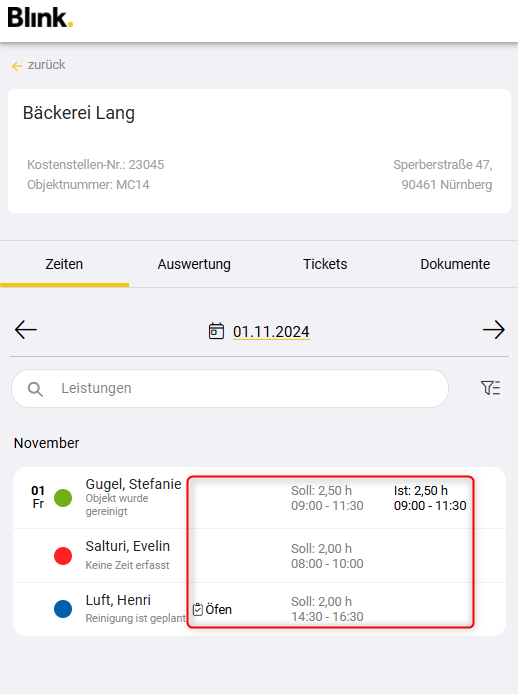Click the zurück link
Image resolution: width=518 pixels, height=694 pixels.
(x=46, y=65)
